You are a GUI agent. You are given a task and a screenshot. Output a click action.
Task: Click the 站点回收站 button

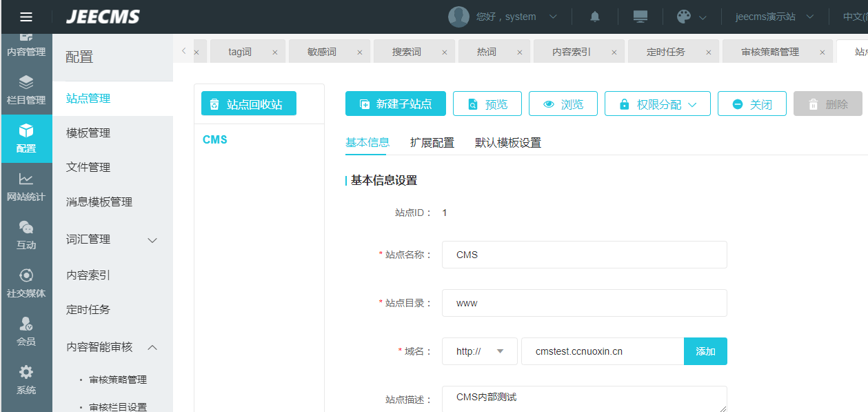(248, 104)
